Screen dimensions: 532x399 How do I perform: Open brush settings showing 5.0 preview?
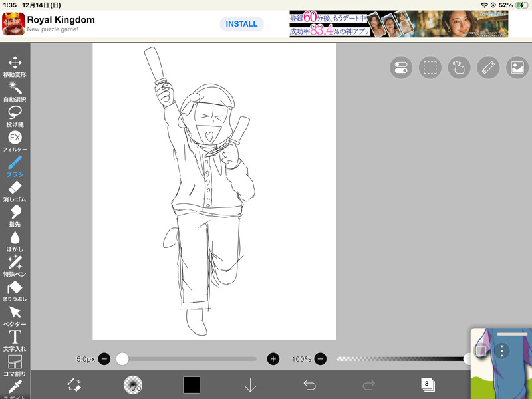[132, 385]
